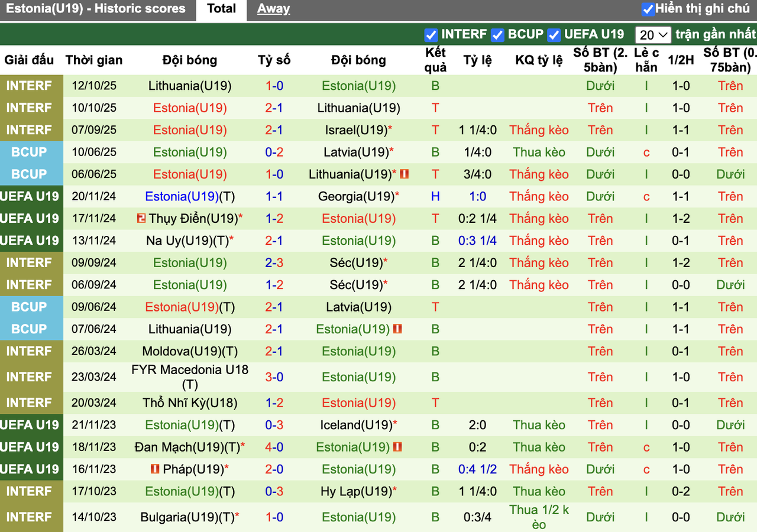757x532 pixels.
Task: Click Dưới in last column on 06/06/25 row
Action: [x=730, y=174]
